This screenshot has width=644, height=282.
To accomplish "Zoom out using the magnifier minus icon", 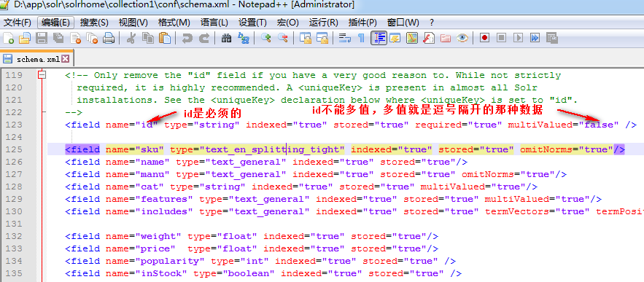I will (x=282, y=38).
